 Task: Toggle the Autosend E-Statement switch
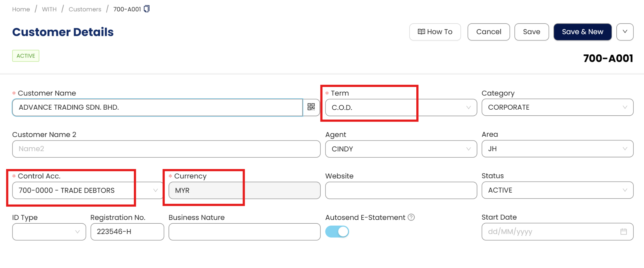[337, 232]
